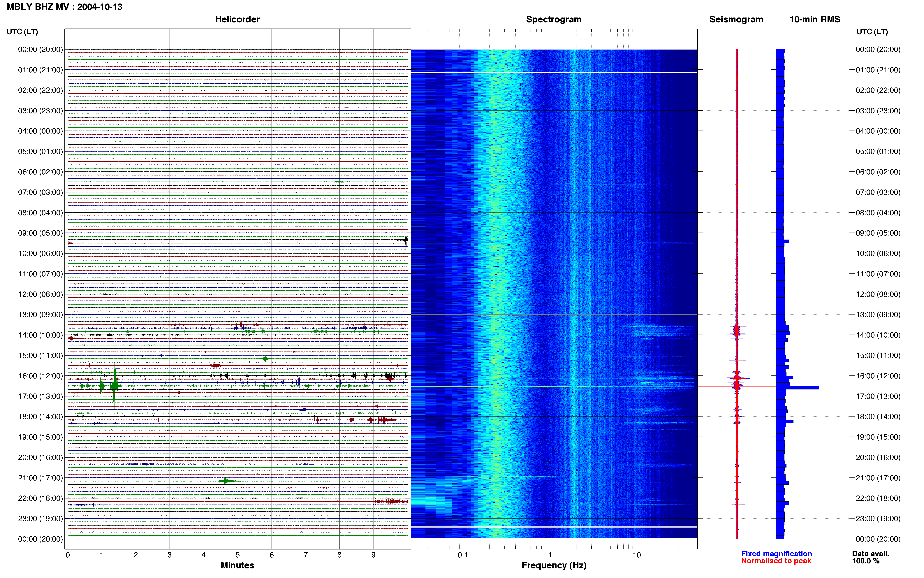
Task: Click the 'Frequency (Hz)' x-axis label
Action: click(x=554, y=565)
